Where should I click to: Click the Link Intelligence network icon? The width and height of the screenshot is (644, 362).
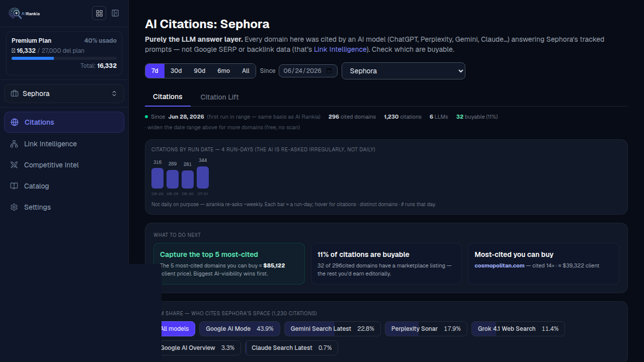pos(14,144)
